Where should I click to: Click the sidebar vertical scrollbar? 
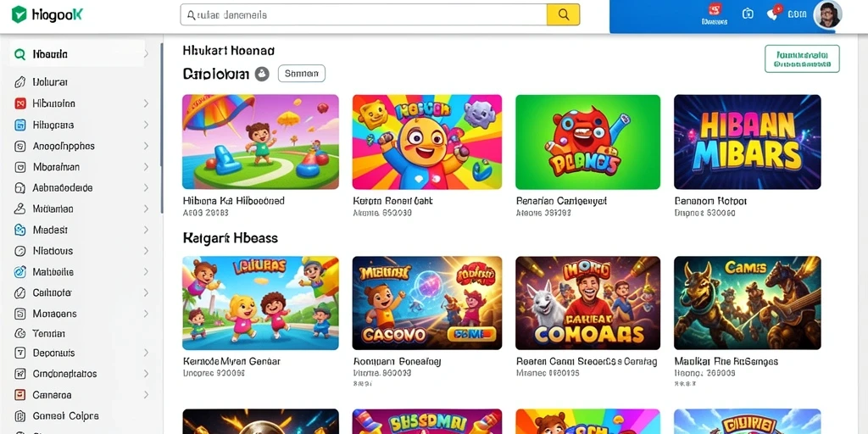pos(162,127)
